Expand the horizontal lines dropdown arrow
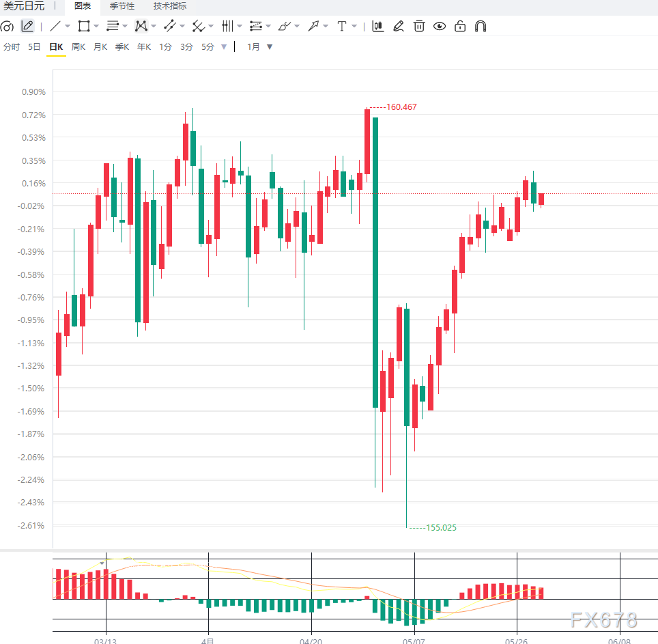This screenshot has width=658, height=644. pyautogui.click(x=125, y=27)
